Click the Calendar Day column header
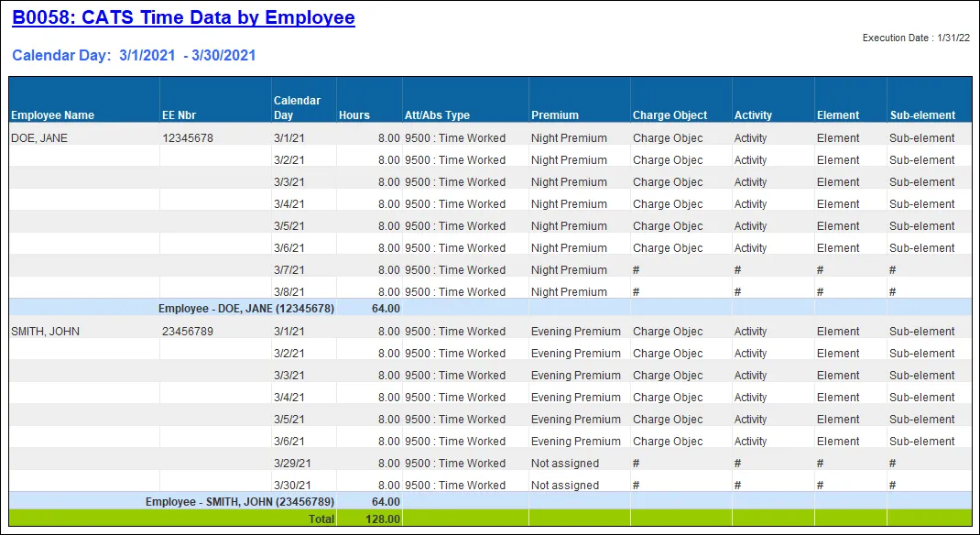This screenshot has width=980, height=535. tap(297, 108)
